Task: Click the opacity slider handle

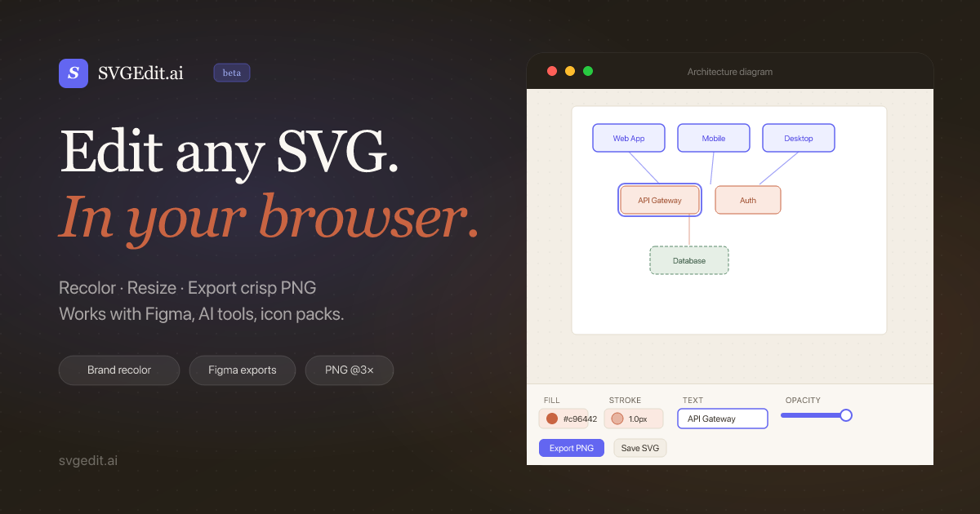Action: (x=846, y=415)
